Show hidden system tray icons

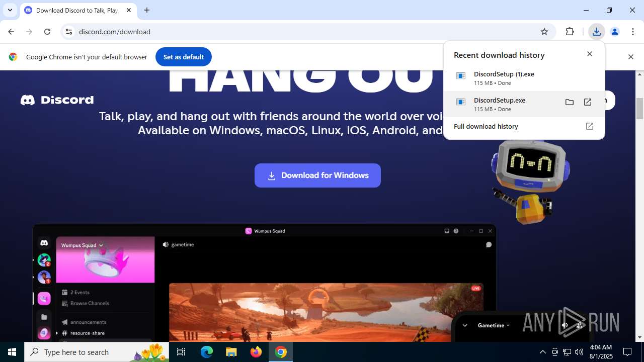[542, 352]
